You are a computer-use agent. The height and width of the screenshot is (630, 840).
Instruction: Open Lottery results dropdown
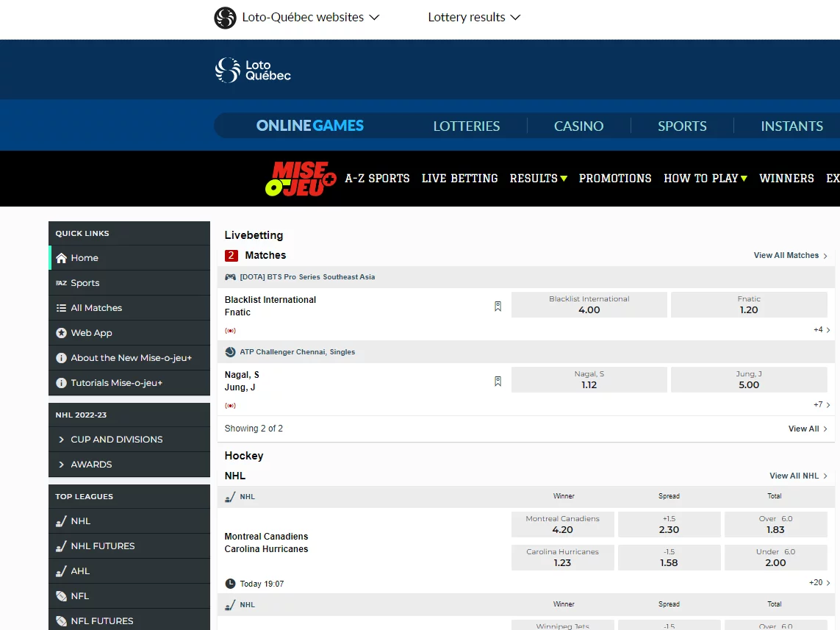pos(474,17)
